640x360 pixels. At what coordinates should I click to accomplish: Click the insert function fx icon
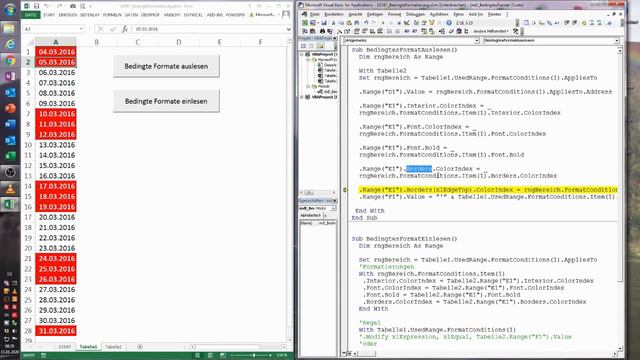click(125, 29)
